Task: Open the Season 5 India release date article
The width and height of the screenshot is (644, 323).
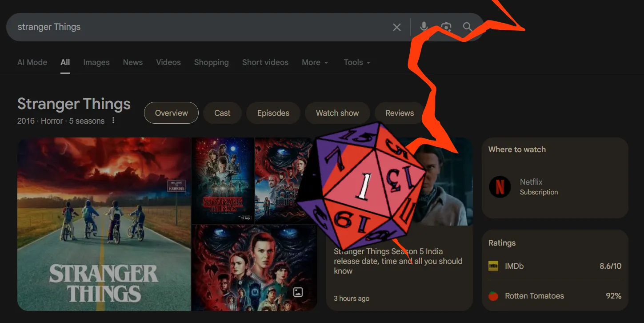Action: tap(398, 261)
